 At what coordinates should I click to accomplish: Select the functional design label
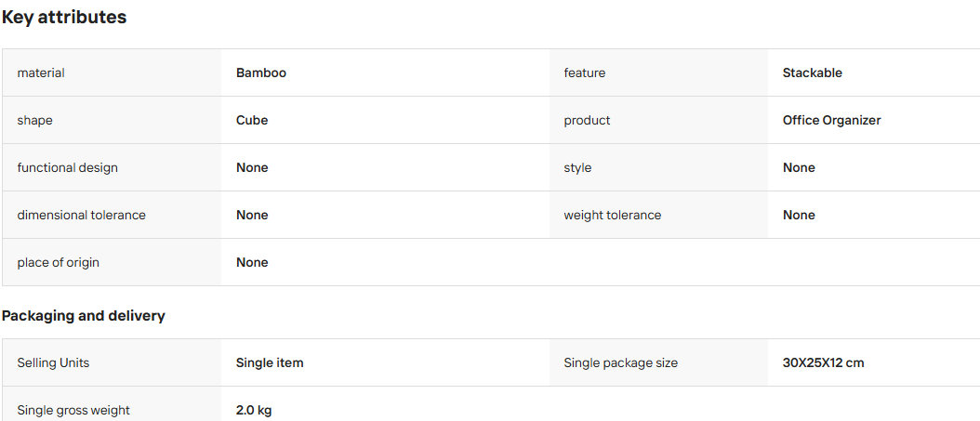point(68,168)
